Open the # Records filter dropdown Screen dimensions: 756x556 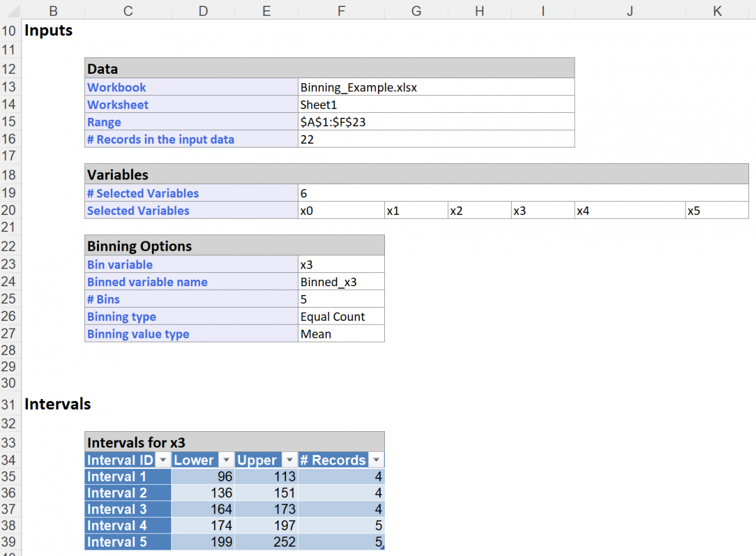[375, 460]
